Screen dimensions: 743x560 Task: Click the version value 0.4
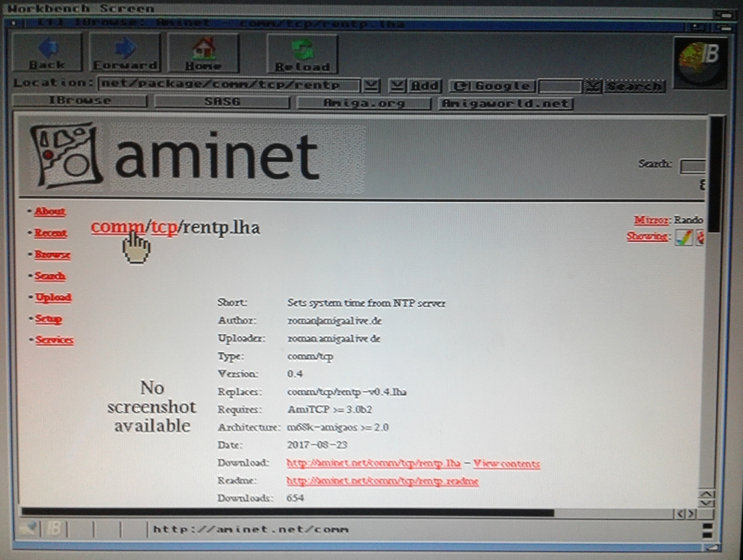[295, 374]
